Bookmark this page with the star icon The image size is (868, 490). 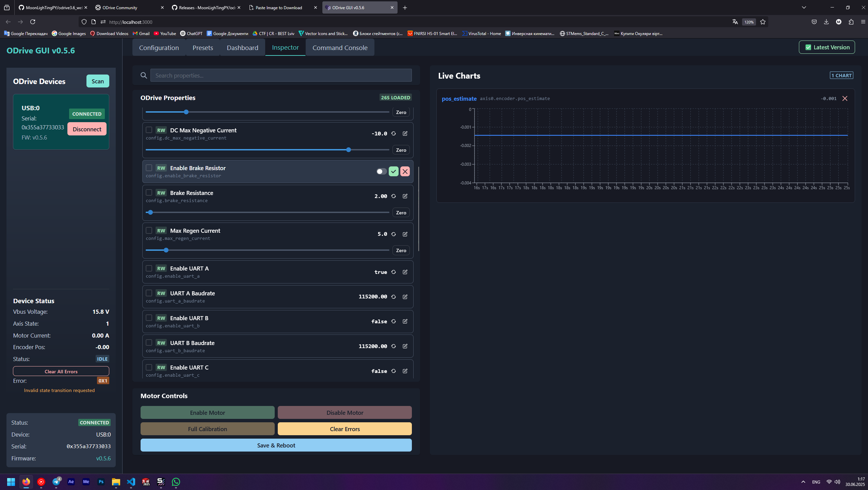763,22
